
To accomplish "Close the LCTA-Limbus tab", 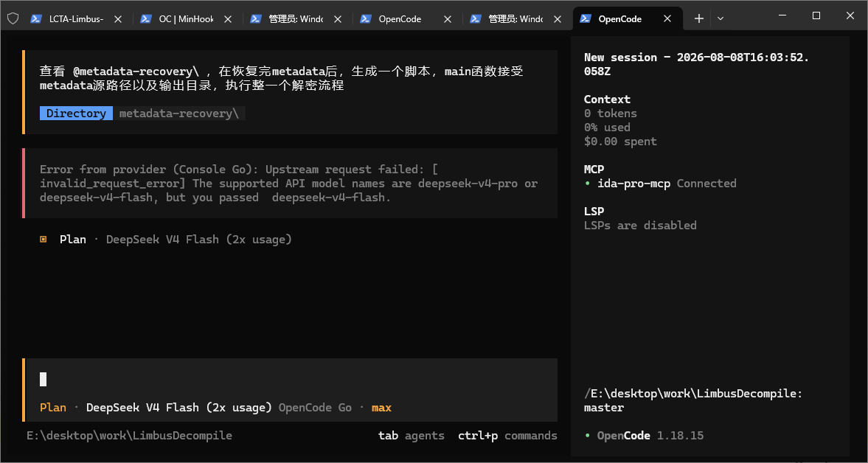I will click(118, 19).
